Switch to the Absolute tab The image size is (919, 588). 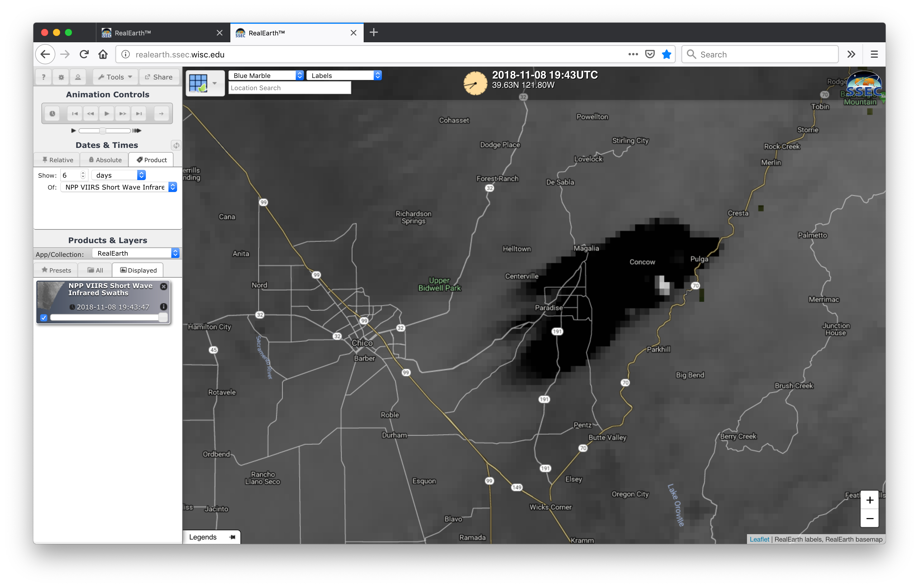pos(105,160)
